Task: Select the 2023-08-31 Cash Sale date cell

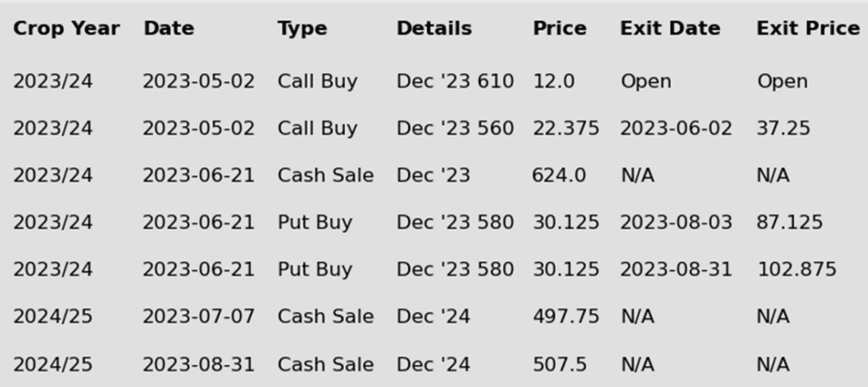Action: (198, 364)
